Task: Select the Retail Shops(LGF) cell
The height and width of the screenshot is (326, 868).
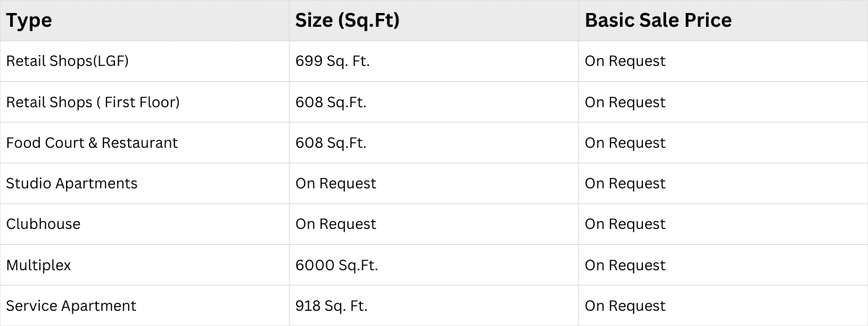Action: 67,62
